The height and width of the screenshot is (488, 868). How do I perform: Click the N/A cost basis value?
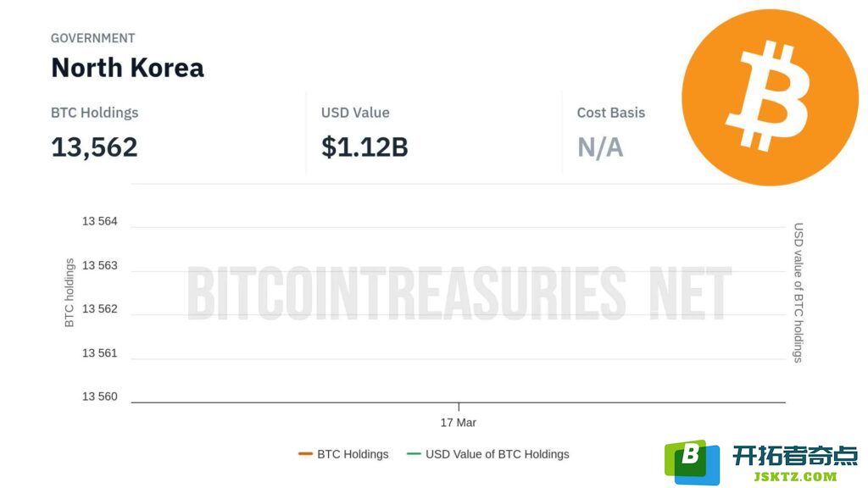600,147
